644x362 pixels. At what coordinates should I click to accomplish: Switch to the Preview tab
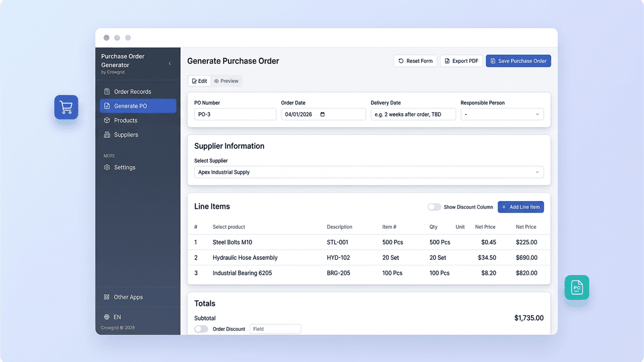pyautogui.click(x=226, y=81)
